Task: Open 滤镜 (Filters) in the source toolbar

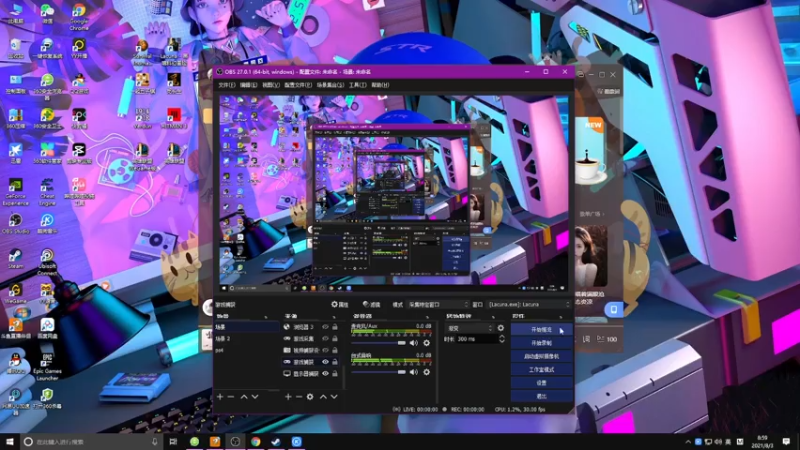Action: (371, 304)
